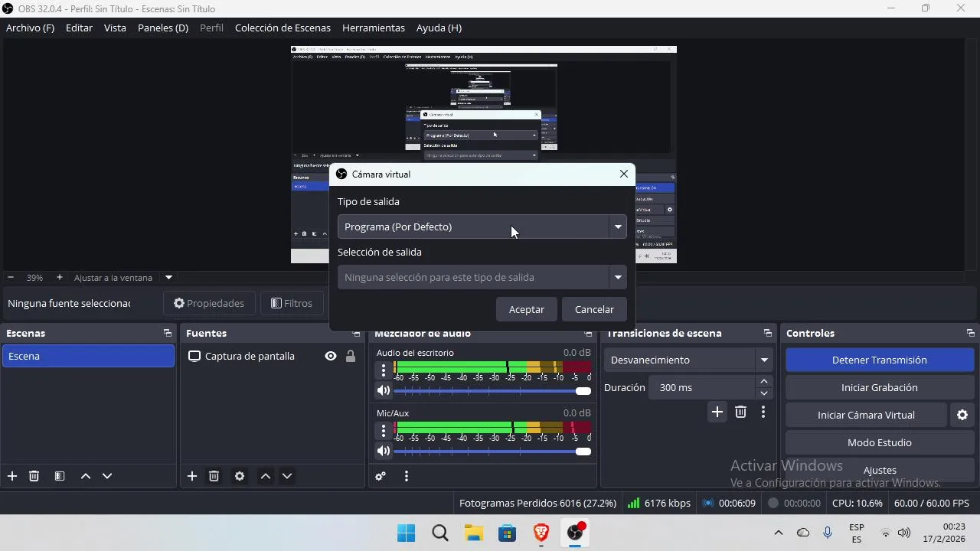This screenshot has width=980, height=551.
Task: Move source down arrow in Fuentes panel
Action: tap(287, 476)
